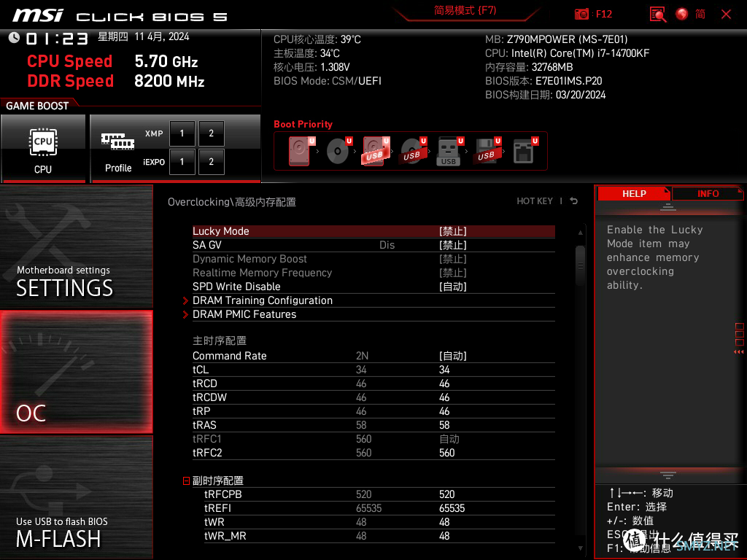Toggle the GAME BOOST CPU button
The height and width of the screenshot is (560, 747).
click(x=43, y=149)
